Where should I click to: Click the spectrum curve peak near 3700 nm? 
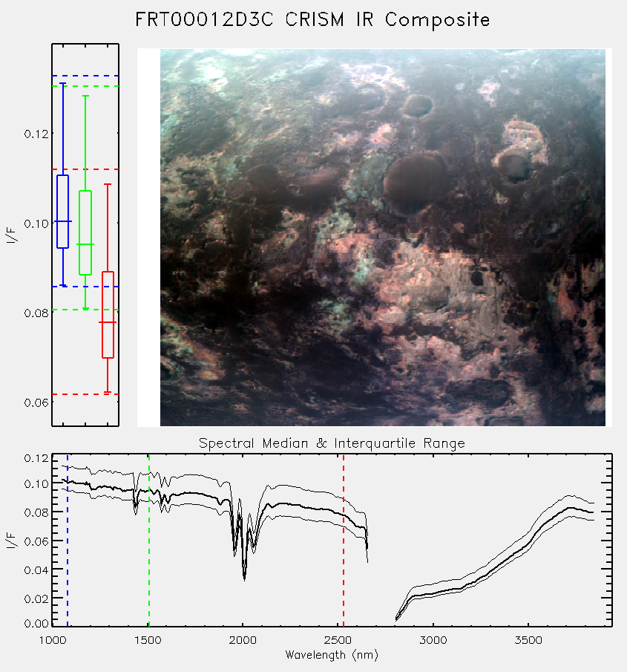pos(570,507)
